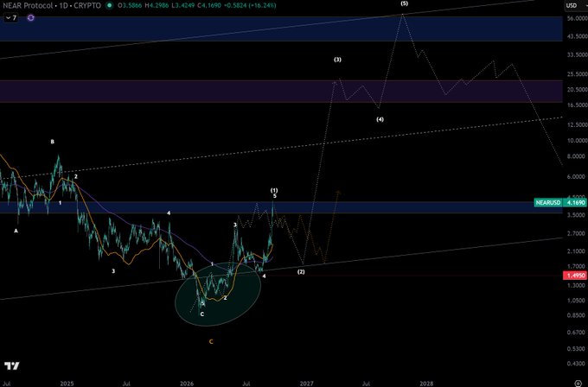
Task: Click the '33.5000' price scale value
Action: click(577, 54)
